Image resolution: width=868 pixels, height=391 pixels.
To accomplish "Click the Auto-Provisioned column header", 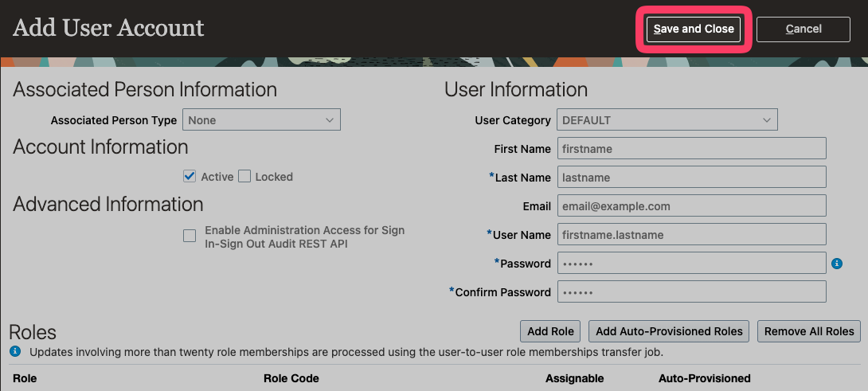I will coord(704,378).
